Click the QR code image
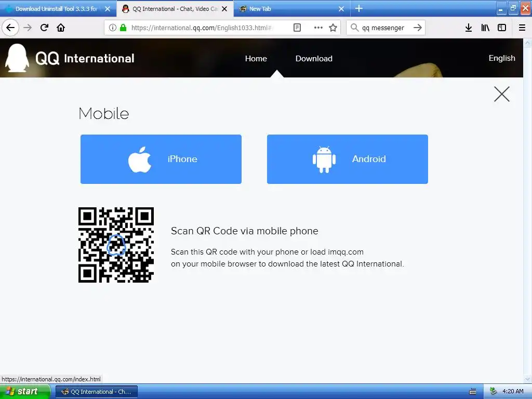The width and height of the screenshot is (532, 399). (x=116, y=245)
